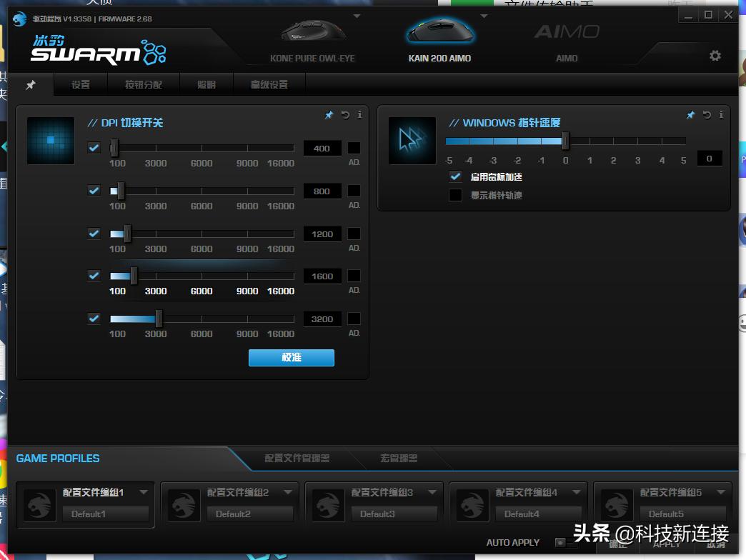Select the Kone Pure Owl-Eye mouse image

pyautogui.click(x=312, y=31)
